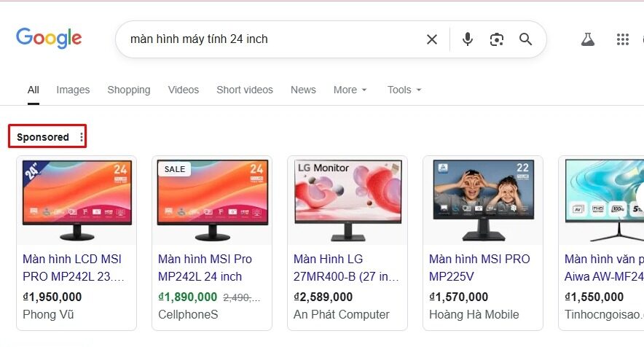This screenshot has height=347, width=644.
Task: Click the green ₫1,890,000 sale price
Action: [x=188, y=297]
